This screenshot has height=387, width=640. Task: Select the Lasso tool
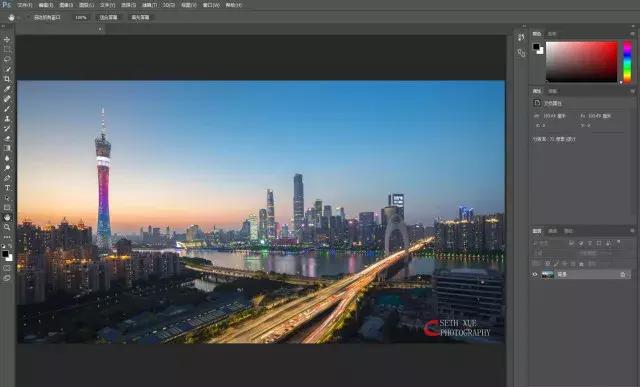coord(7,59)
